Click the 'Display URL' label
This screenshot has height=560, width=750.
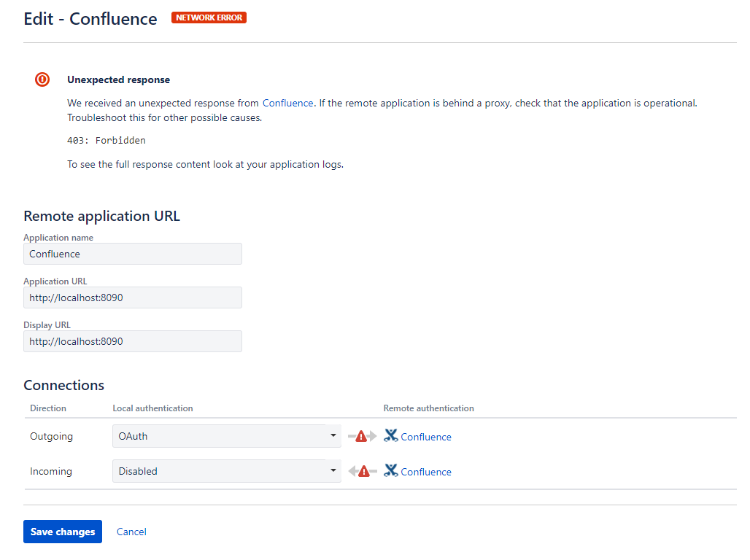tap(47, 325)
